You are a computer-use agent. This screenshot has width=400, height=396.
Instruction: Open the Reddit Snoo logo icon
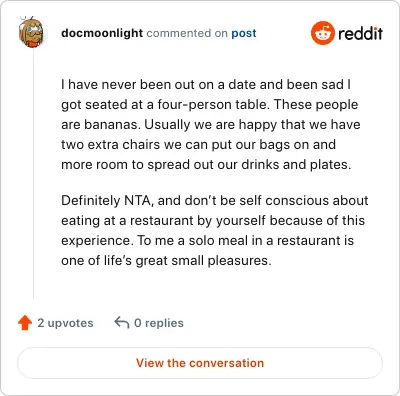(322, 33)
